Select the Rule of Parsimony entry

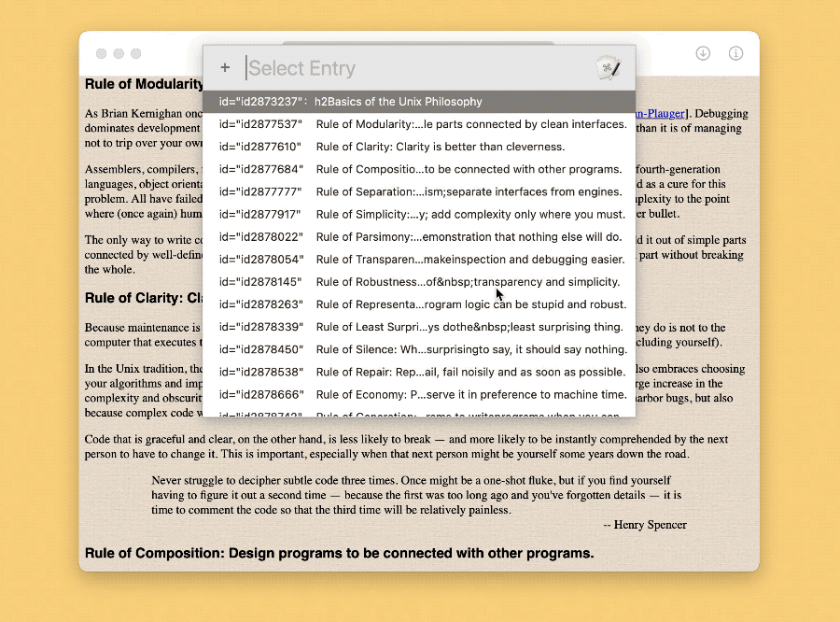tap(419, 237)
